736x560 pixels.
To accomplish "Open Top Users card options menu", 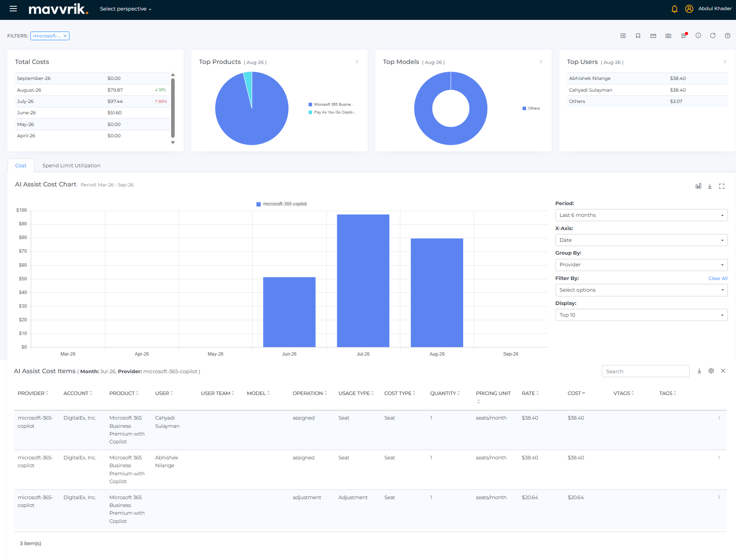I will tap(725, 62).
